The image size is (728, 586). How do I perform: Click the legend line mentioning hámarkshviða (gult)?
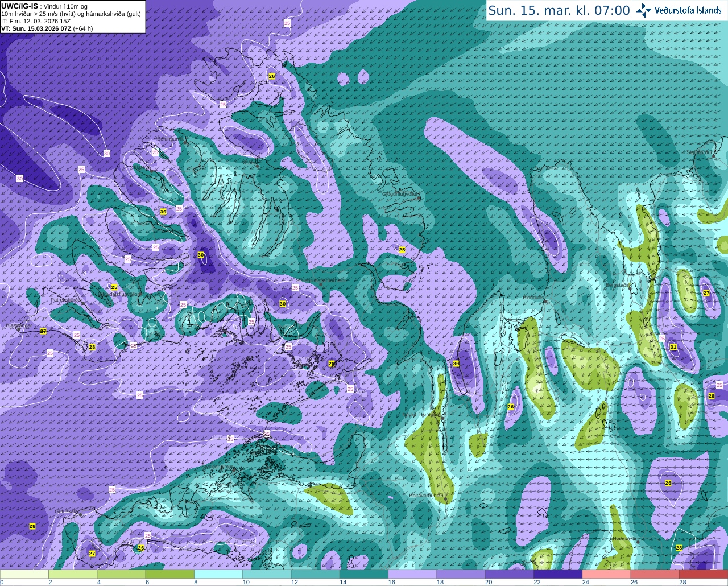71,14
